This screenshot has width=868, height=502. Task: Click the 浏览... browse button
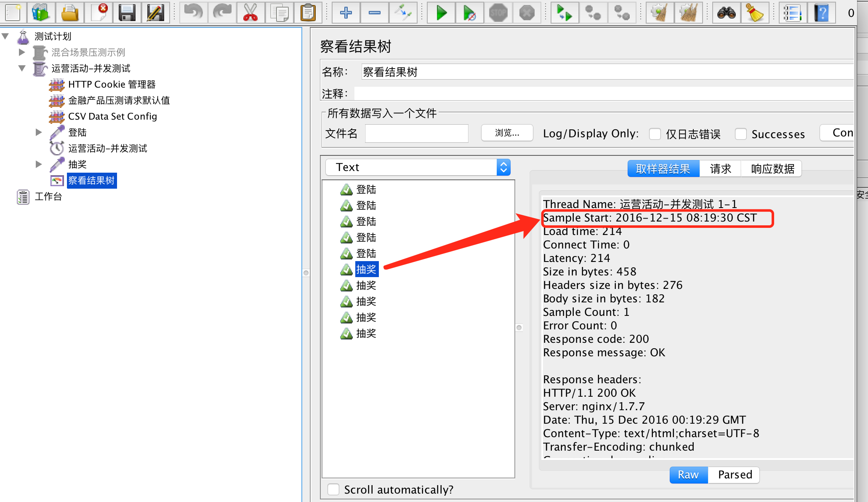(507, 133)
